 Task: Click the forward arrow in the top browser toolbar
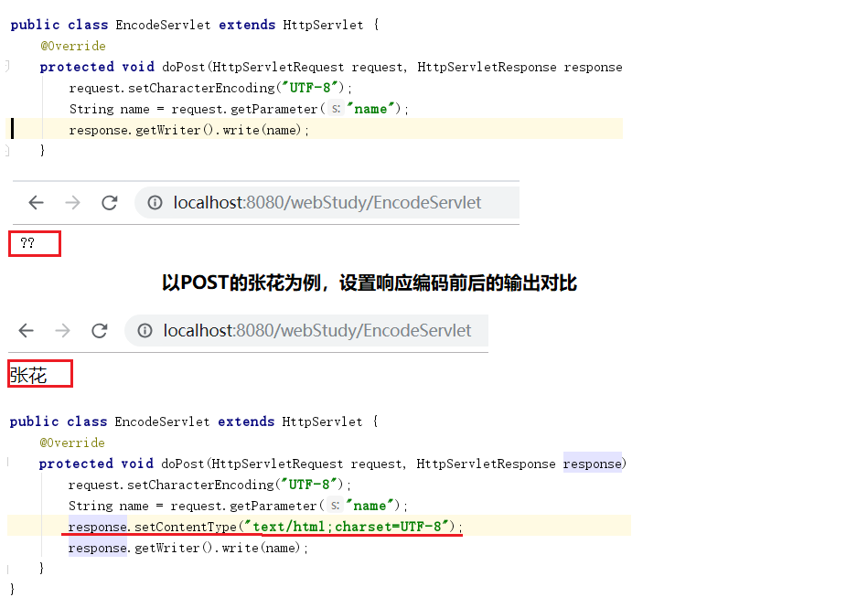[72, 202]
